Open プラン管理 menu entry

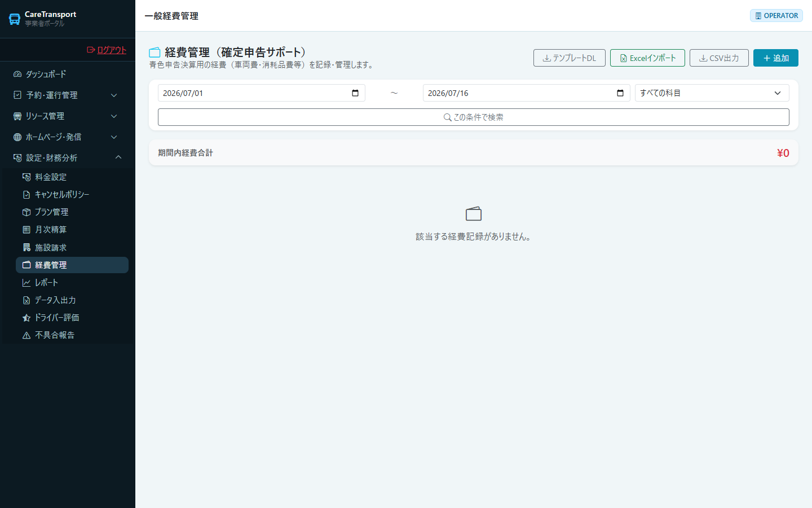72,212
